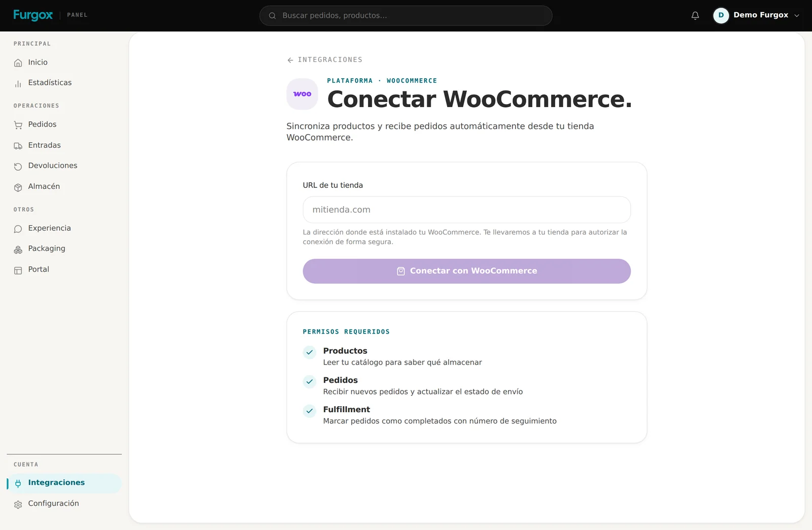This screenshot has width=812, height=530.
Task: Click the Fulfillment permission title
Action: [x=347, y=410]
